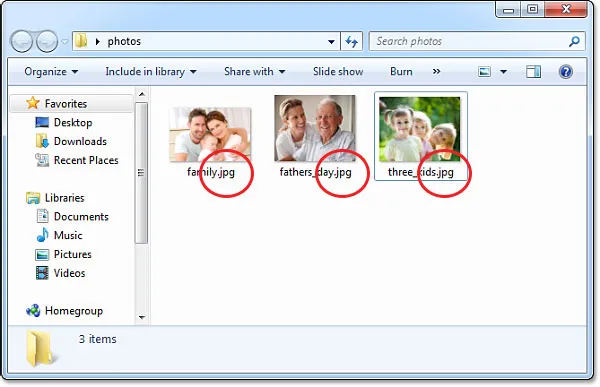
Task: Open the Include in library menu
Action: [151, 72]
